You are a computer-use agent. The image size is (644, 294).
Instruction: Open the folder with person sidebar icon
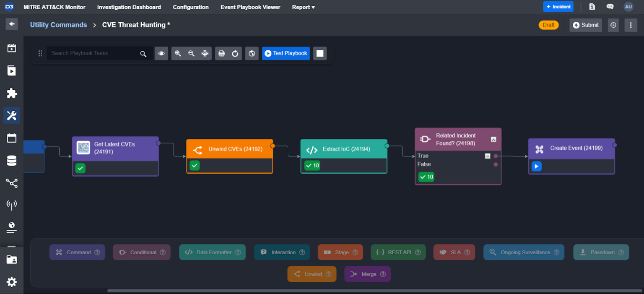[12, 260]
